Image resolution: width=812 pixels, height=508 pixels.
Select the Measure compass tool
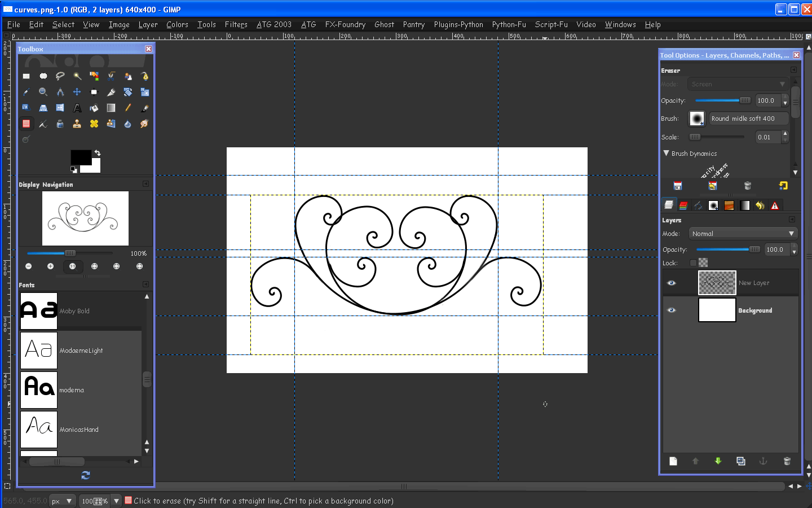[x=60, y=91]
